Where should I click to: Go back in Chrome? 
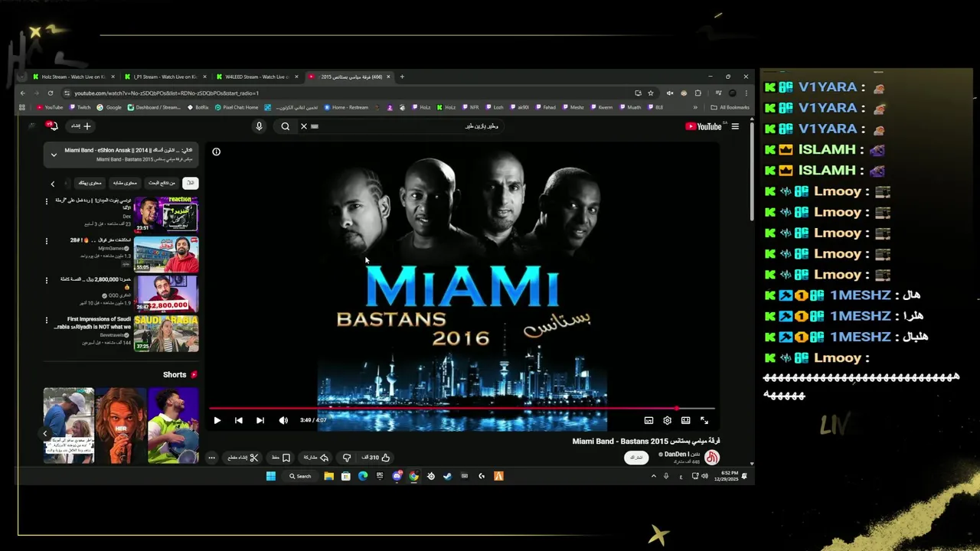click(x=23, y=93)
